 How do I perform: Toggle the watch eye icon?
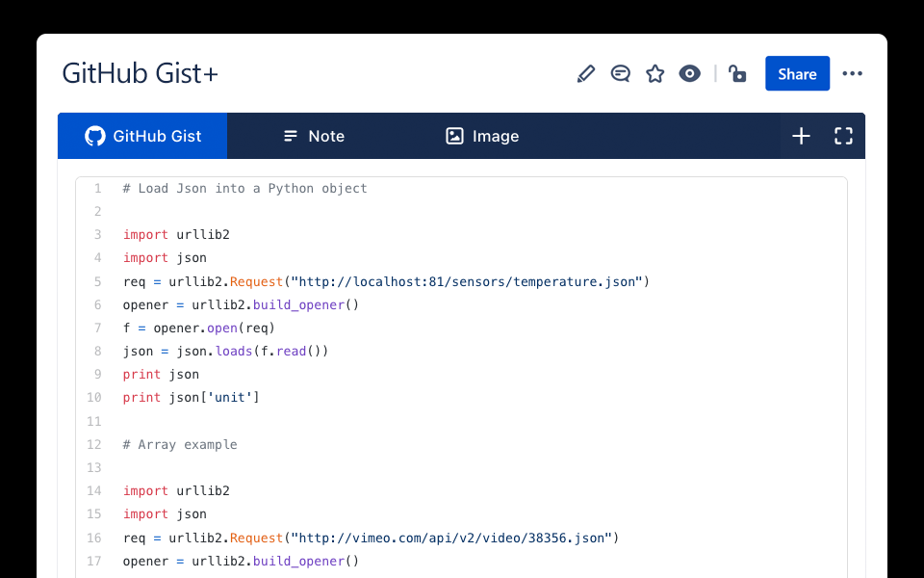690,74
